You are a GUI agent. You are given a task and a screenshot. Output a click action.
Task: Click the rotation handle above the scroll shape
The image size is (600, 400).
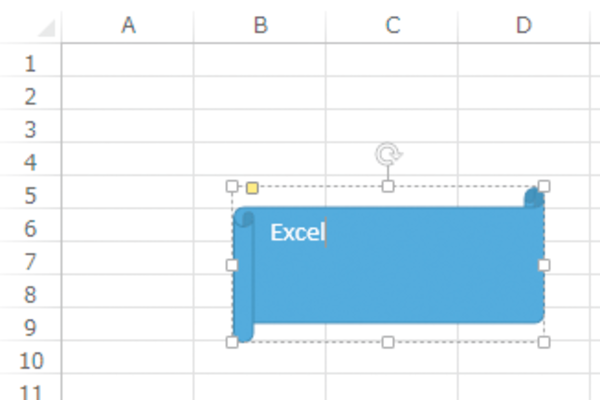[x=388, y=154]
